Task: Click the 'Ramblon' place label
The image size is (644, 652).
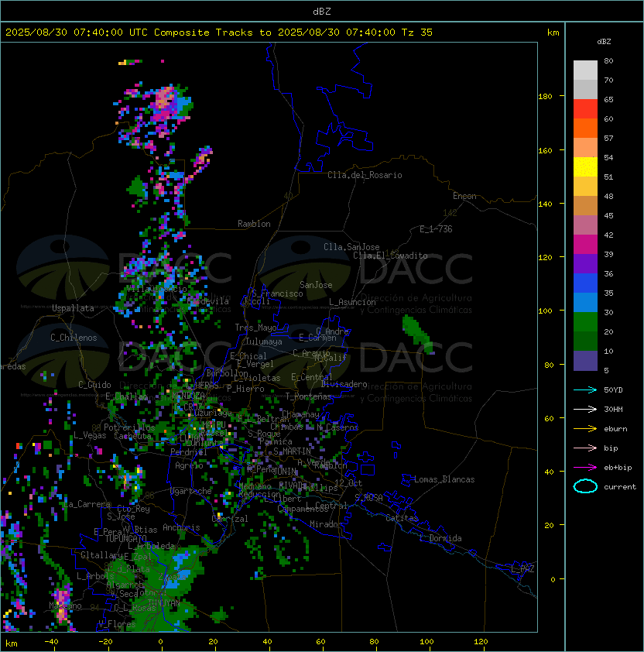Action: (x=254, y=224)
